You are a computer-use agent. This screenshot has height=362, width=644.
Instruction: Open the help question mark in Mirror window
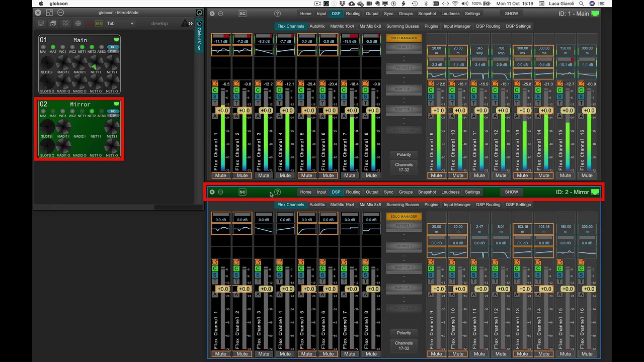coord(277,192)
